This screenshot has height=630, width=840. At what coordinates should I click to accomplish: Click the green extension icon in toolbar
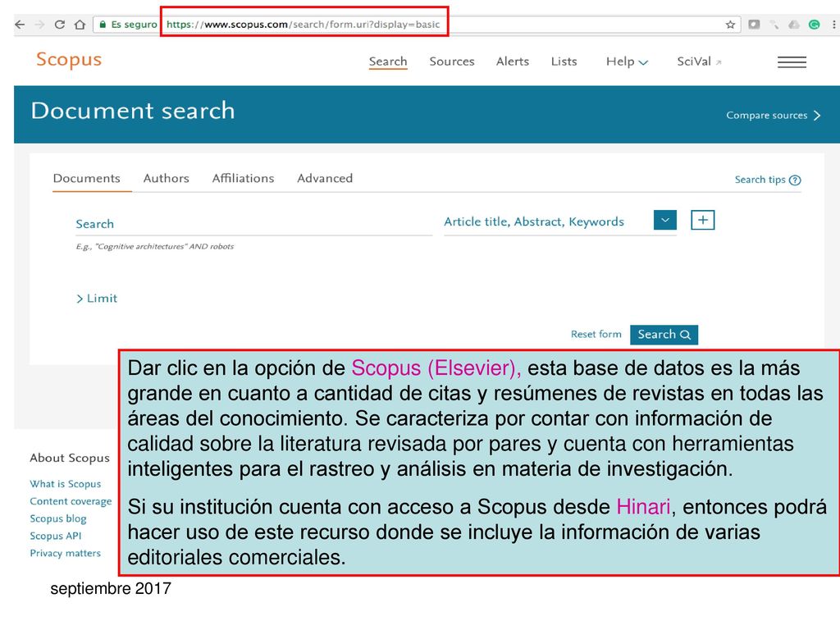[x=815, y=25]
